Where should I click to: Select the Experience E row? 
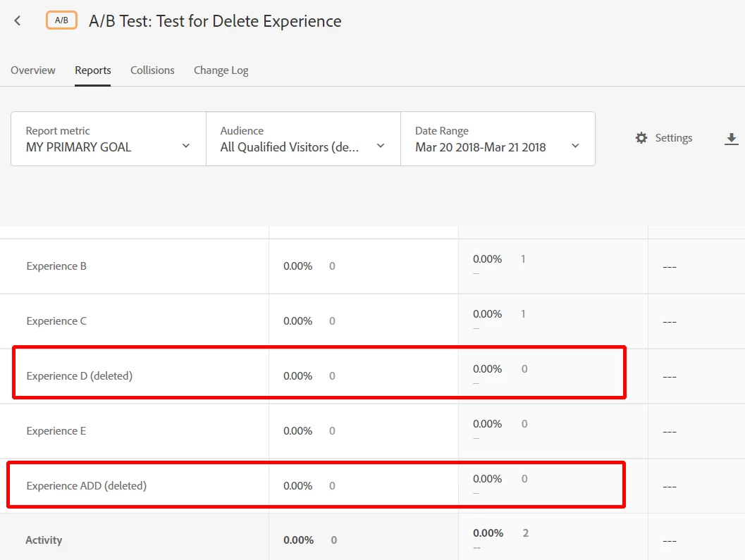click(x=56, y=431)
